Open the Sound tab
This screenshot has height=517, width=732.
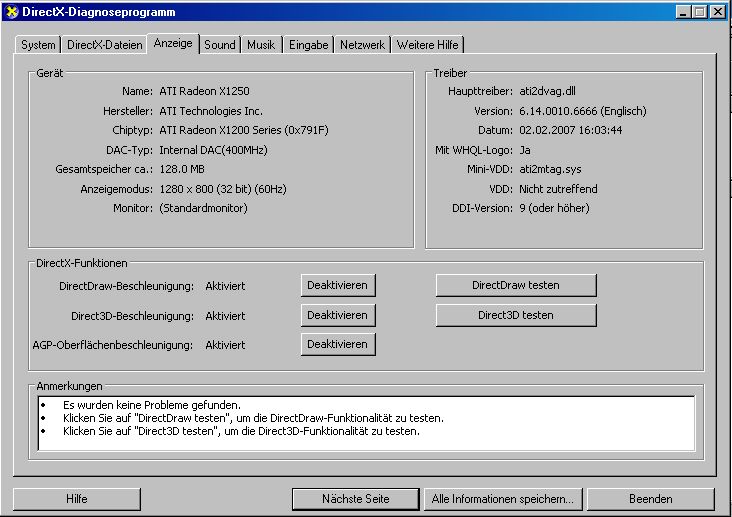(220, 45)
